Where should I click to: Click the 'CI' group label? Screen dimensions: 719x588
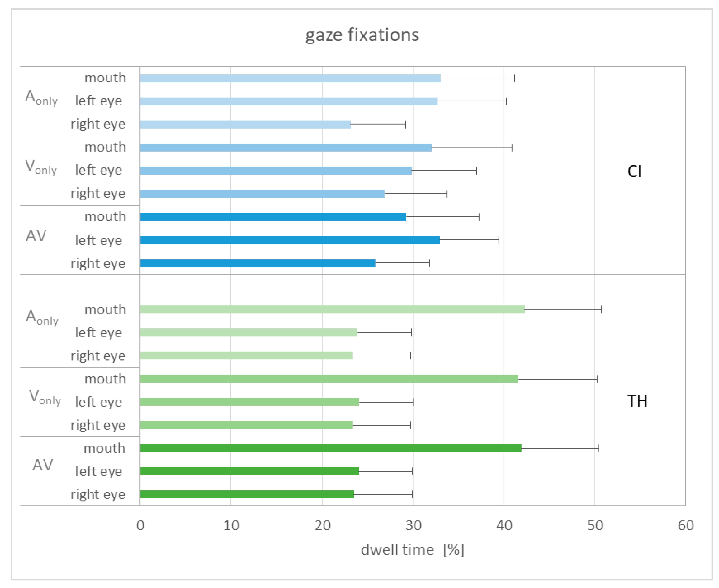[634, 171]
